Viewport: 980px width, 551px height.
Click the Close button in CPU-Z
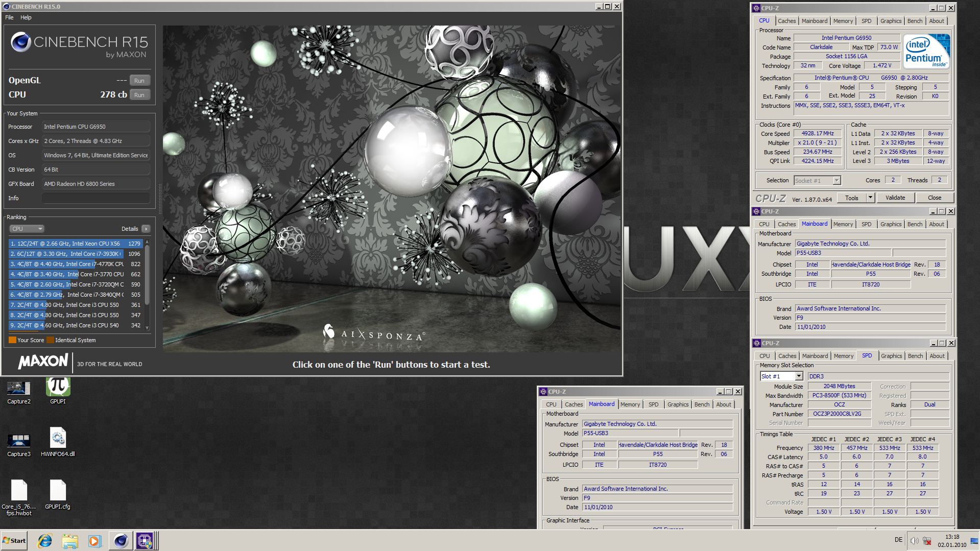point(935,198)
